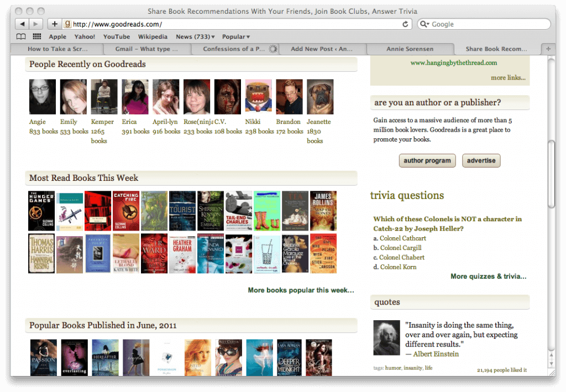Open The Tourist book cover
Image resolution: width=566 pixels, height=392 pixels.
coord(182,211)
